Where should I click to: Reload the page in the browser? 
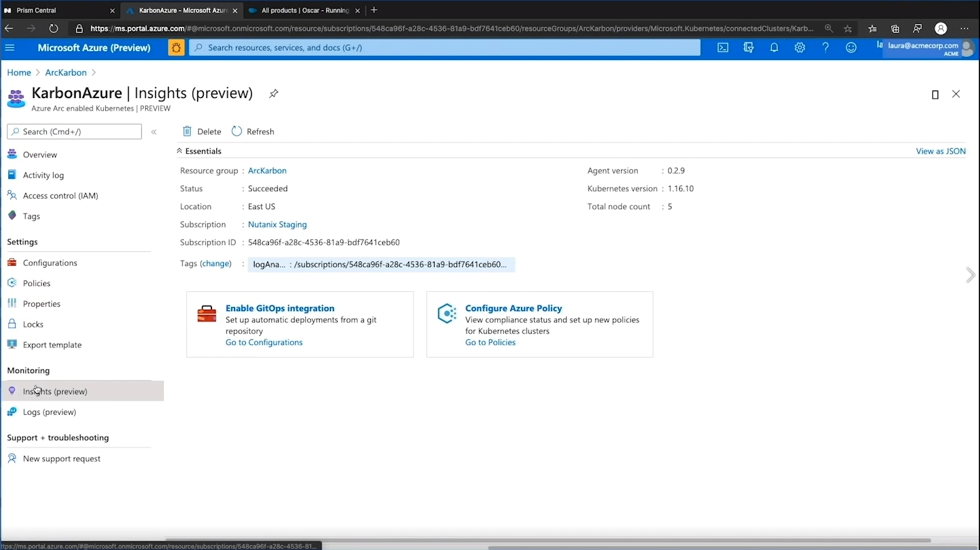pyautogui.click(x=54, y=29)
